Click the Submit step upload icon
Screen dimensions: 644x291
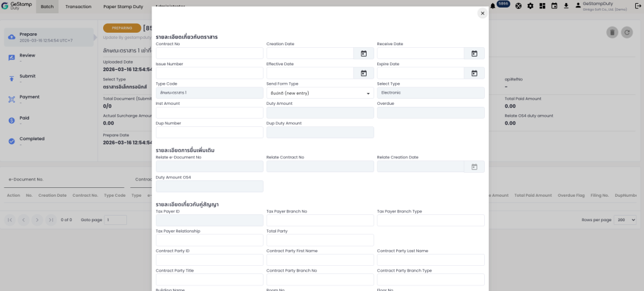(11, 79)
